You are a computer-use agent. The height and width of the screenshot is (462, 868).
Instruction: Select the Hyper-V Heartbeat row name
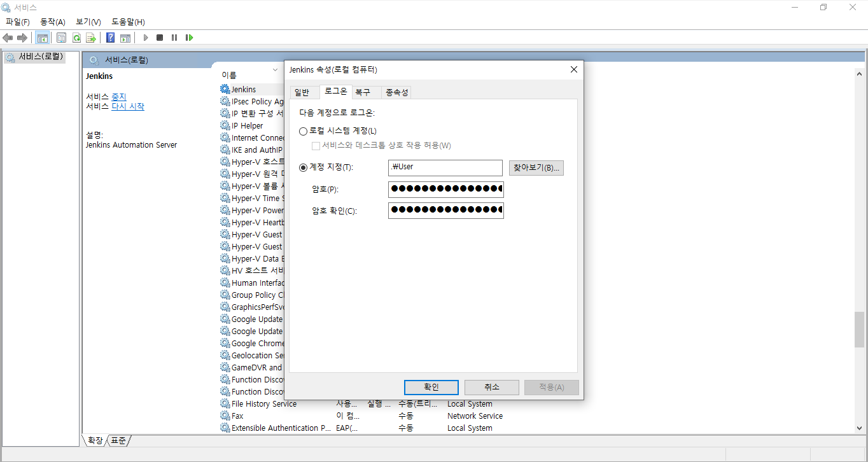[258, 222]
